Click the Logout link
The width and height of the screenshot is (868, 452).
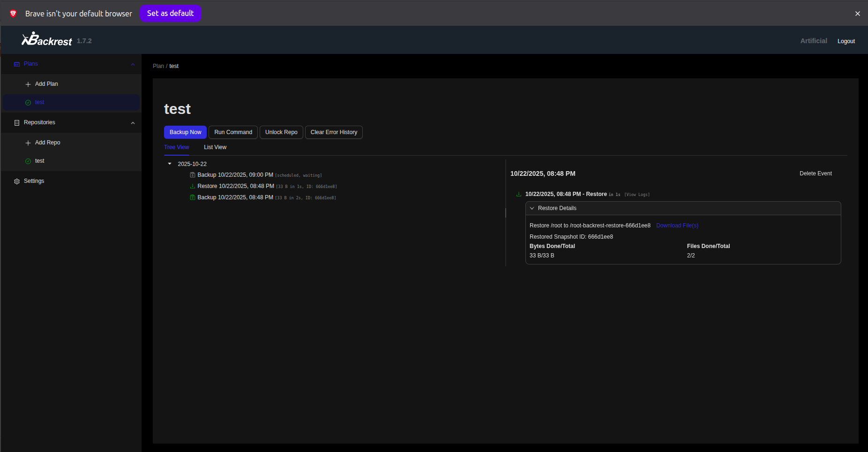tap(846, 41)
